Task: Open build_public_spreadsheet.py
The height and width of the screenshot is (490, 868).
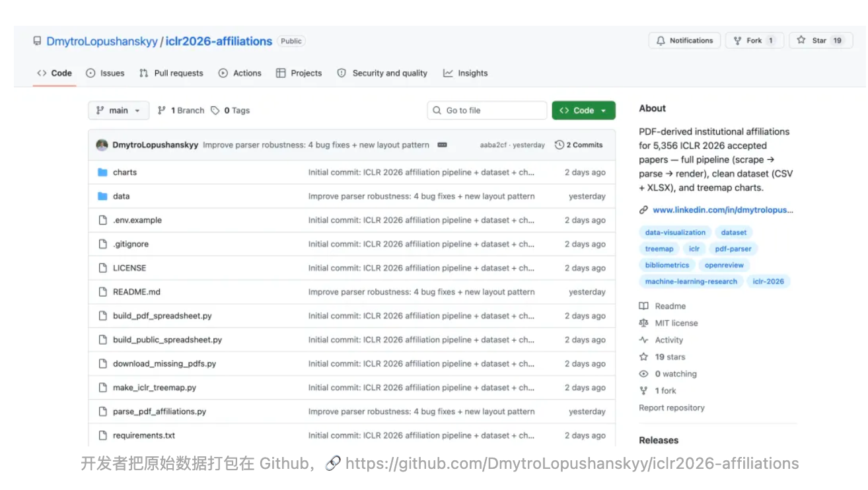Action: 167,339
